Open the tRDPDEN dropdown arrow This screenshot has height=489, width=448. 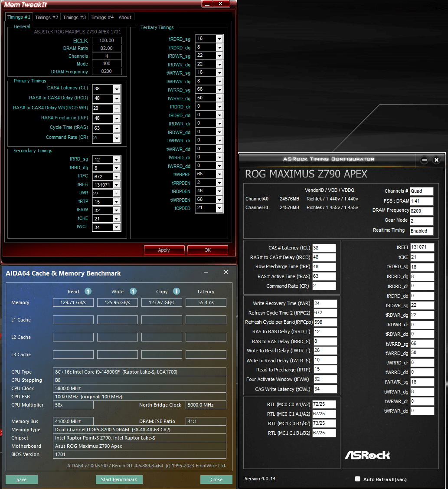pos(219,191)
